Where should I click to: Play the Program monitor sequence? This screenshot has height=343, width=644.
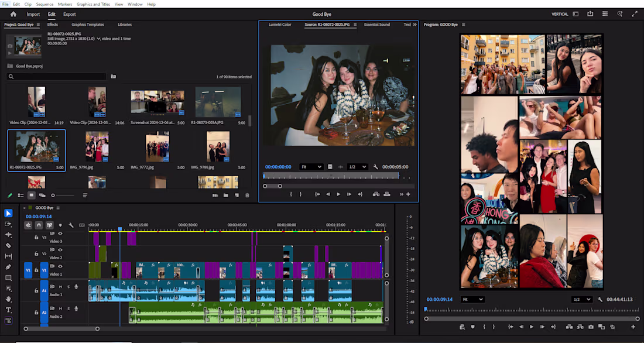point(532,327)
